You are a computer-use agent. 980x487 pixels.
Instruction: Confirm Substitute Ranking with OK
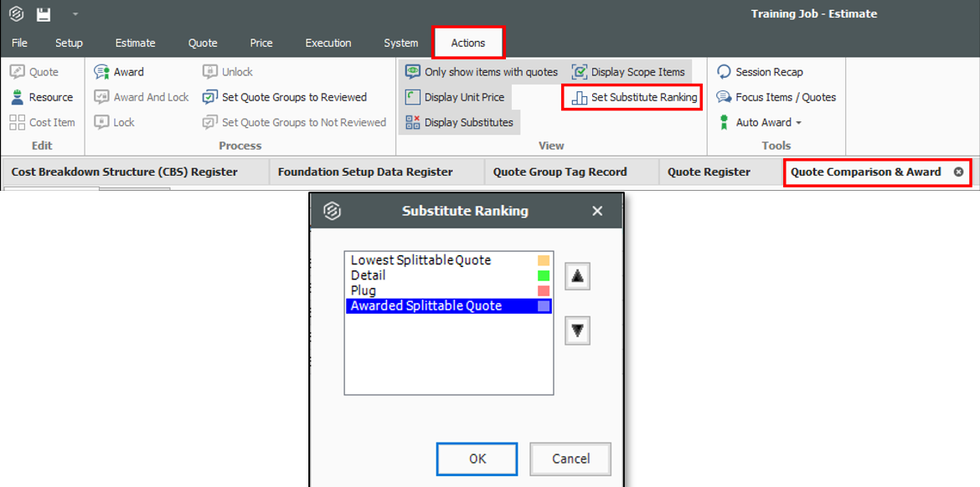[x=477, y=459]
